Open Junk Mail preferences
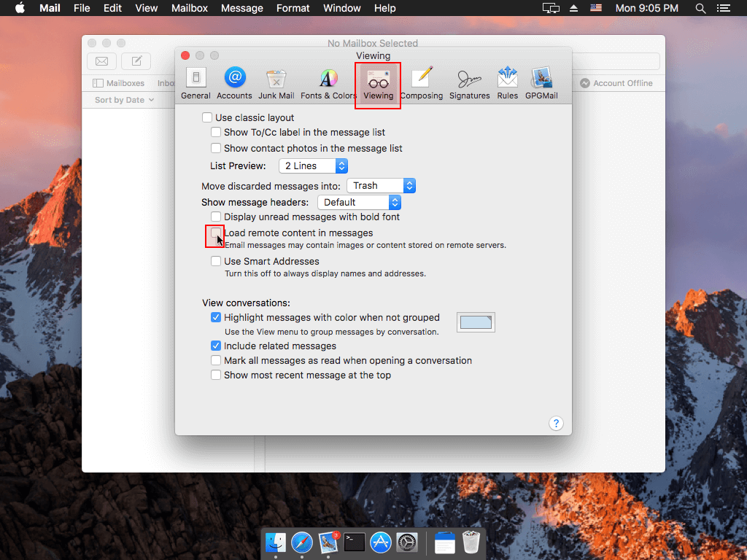Screen dimensions: 747x560 click(276, 83)
